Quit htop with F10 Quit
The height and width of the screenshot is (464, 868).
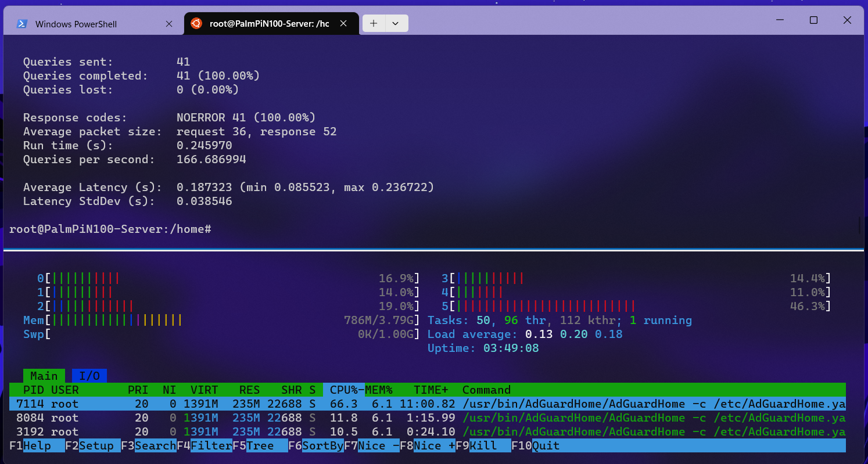(535, 445)
